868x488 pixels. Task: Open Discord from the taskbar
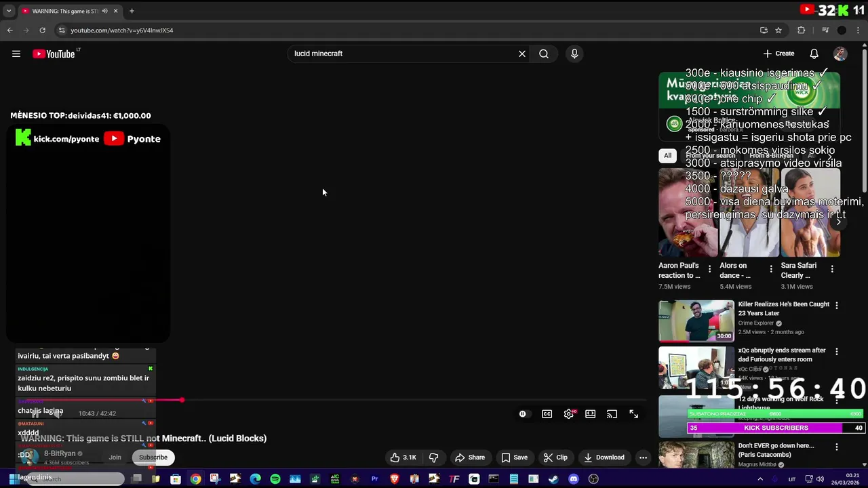(x=574, y=479)
